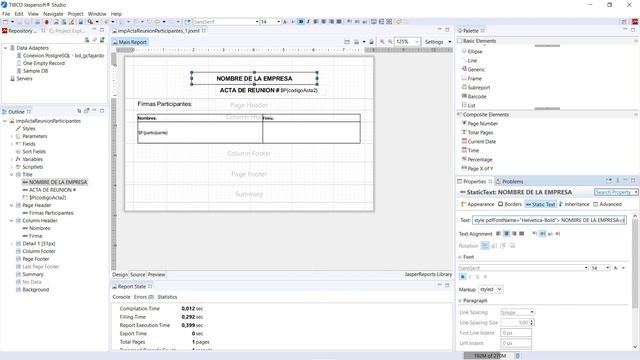Click the Main Report button
The image size is (640, 360).
point(130,42)
